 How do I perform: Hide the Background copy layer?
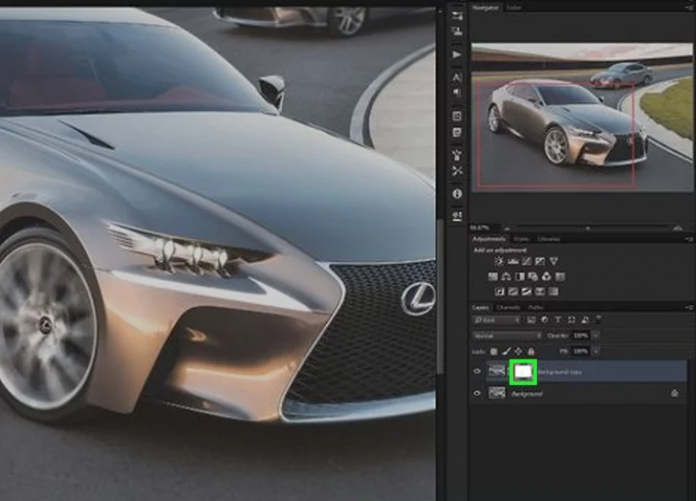476,371
